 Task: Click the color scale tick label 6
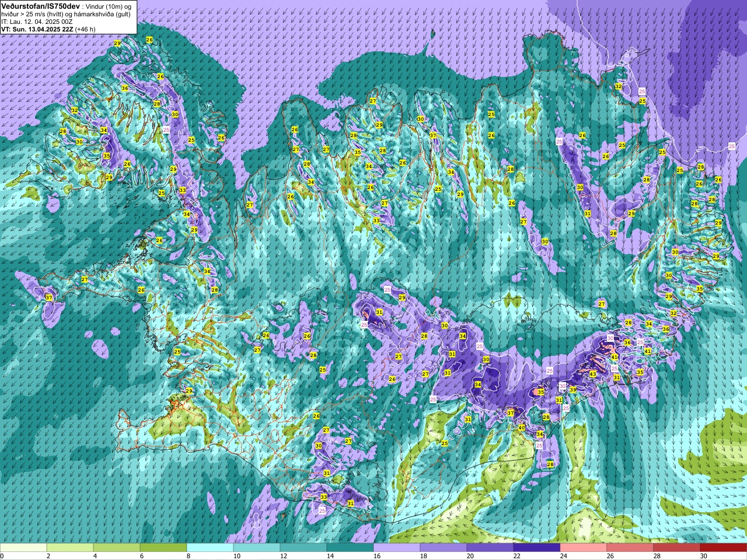click(142, 556)
